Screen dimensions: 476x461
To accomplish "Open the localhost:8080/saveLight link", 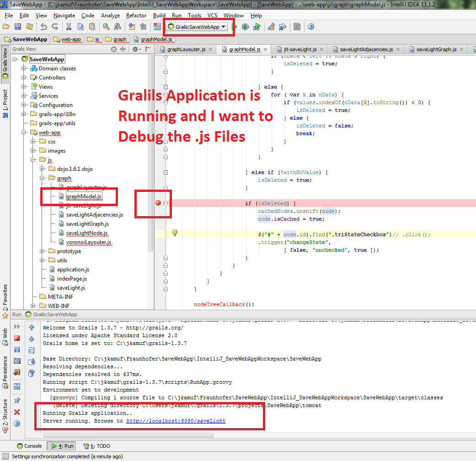I will click(x=176, y=421).
